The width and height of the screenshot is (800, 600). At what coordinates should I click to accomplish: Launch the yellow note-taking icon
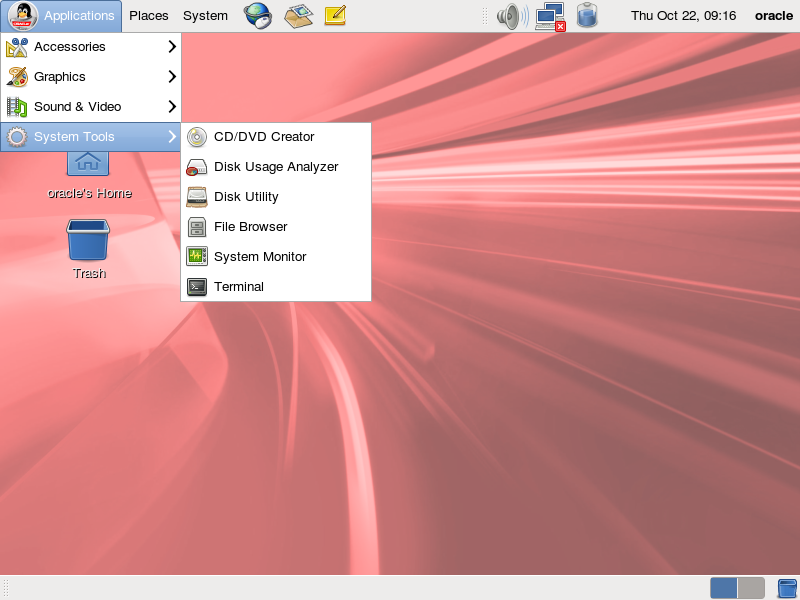pos(335,15)
